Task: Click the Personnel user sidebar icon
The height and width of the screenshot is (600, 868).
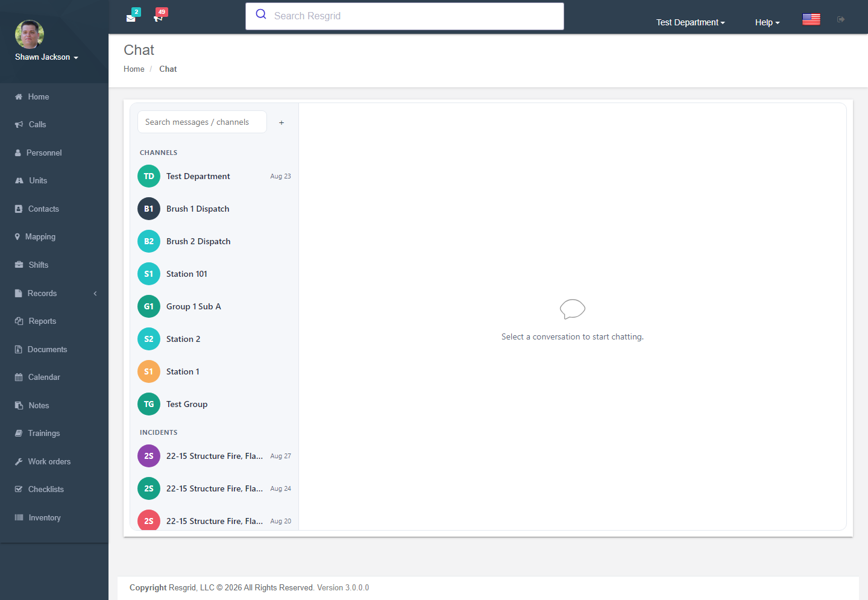Action: (x=18, y=153)
